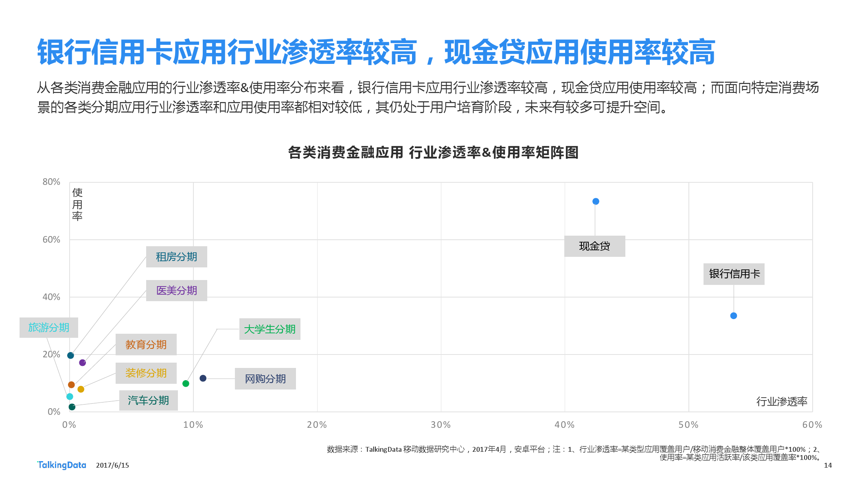Click the yellow 装修分期 data dot
868x488 pixels.
point(81,390)
